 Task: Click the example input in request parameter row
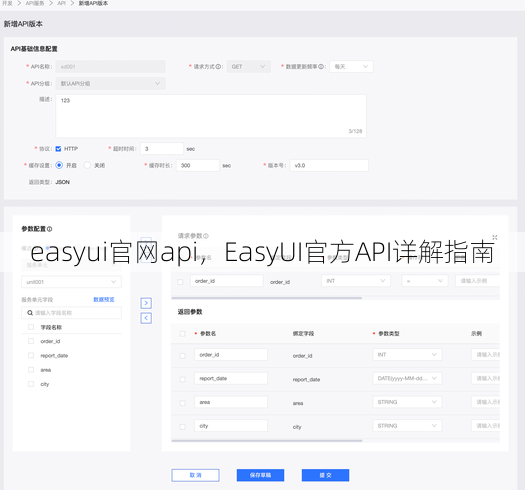tap(477, 281)
